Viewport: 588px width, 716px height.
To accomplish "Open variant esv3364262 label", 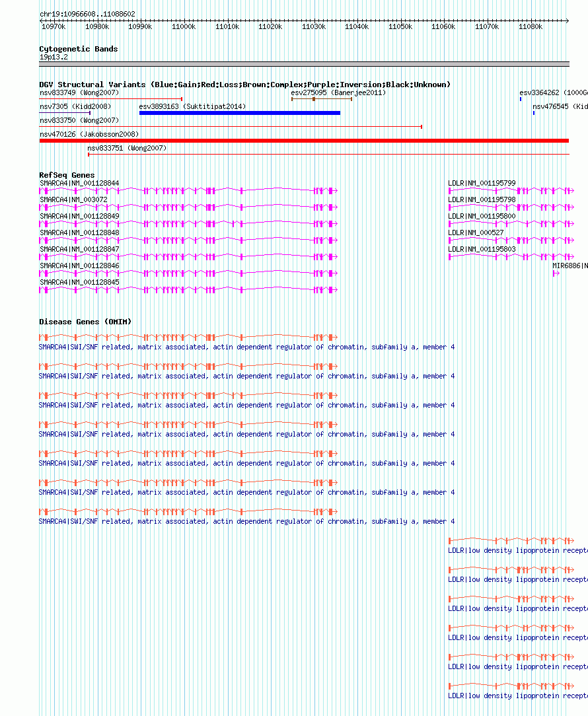I will click(x=553, y=92).
